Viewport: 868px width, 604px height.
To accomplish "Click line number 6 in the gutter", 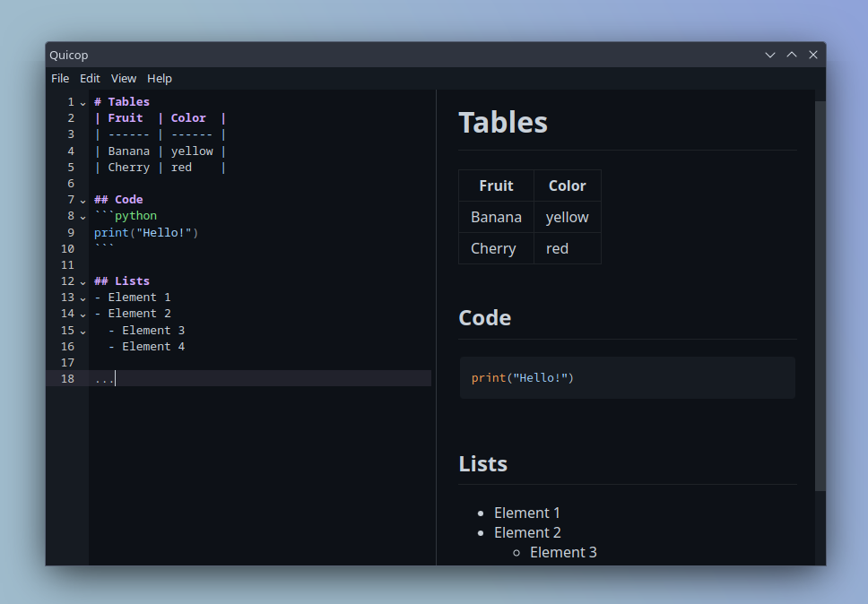I will click(71, 183).
